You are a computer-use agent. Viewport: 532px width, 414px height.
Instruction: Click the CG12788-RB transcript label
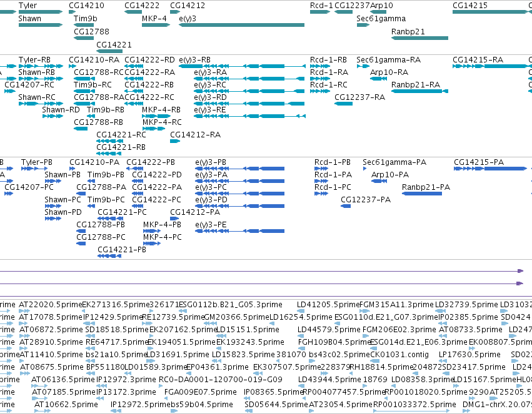pyautogui.click(x=98, y=122)
